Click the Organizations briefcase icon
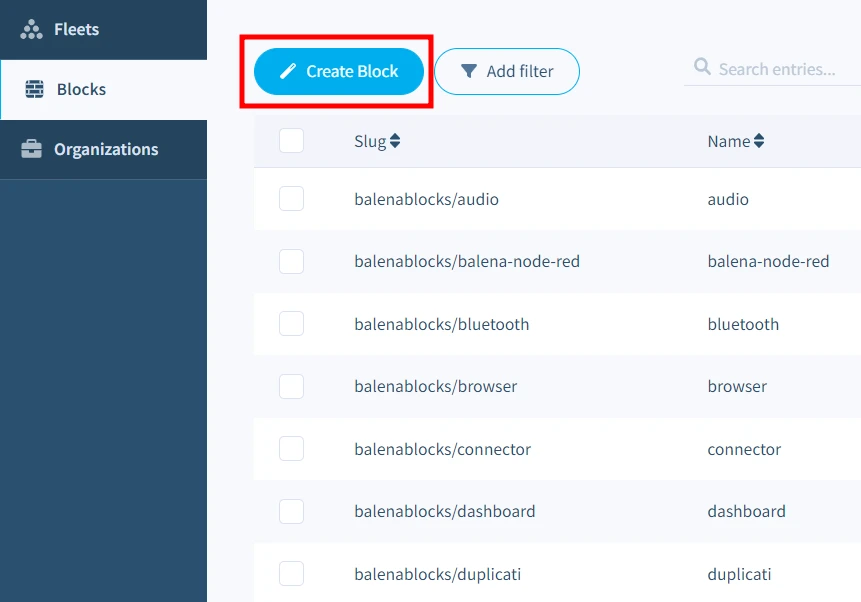 (32, 149)
